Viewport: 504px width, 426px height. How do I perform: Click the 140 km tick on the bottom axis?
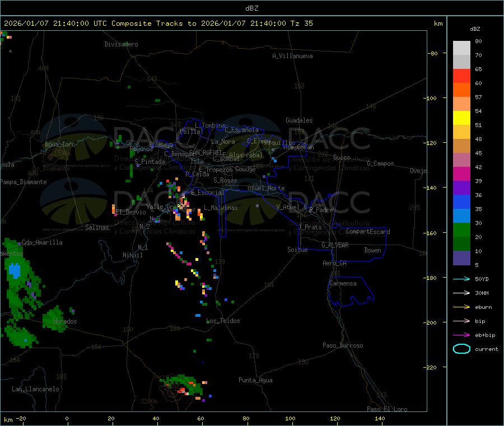tap(380, 418)
